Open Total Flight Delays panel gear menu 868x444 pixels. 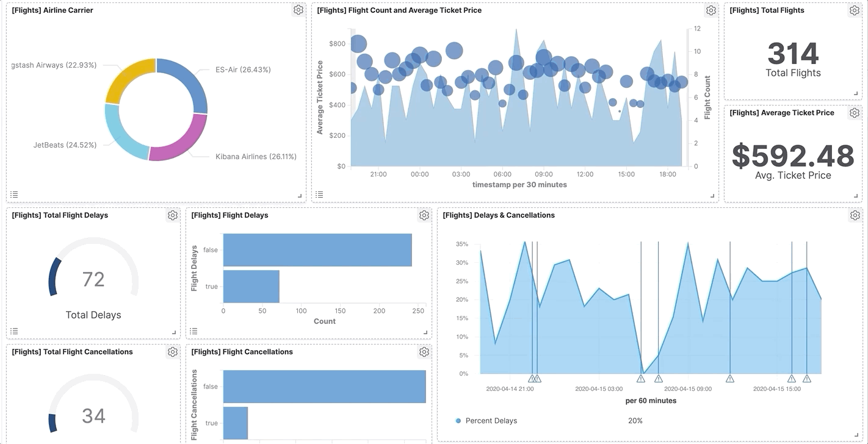173,215
